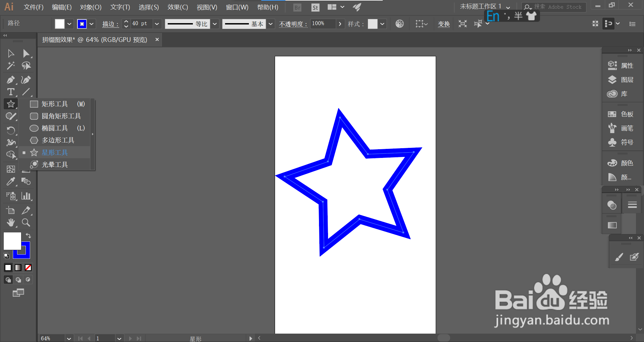Select the Symbol Sprayer tool

[x=11, y=196]
